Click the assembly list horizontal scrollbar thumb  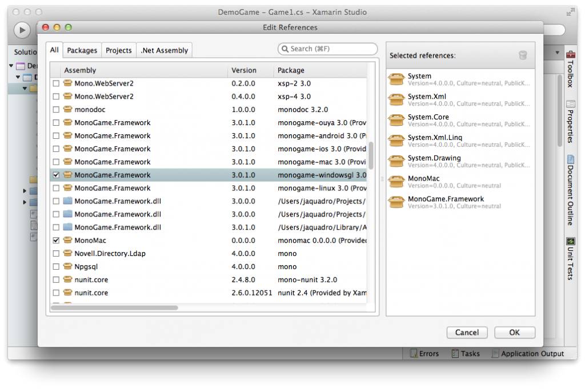coord(114,307)
